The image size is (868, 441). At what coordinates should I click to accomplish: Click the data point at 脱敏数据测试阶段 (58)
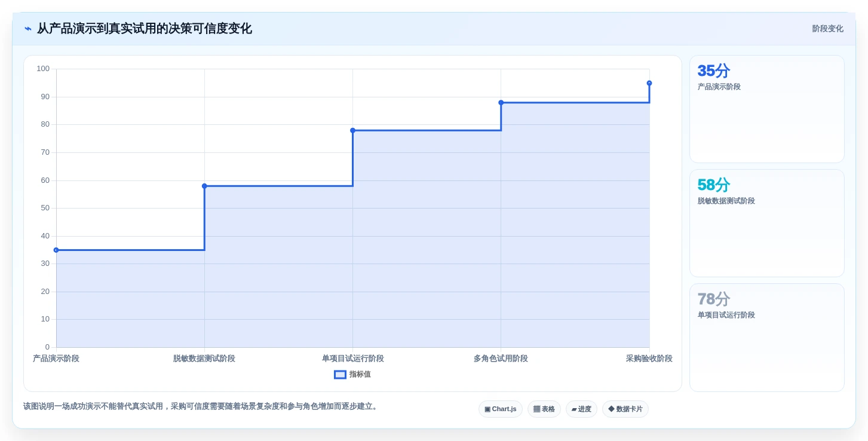point(204,186)
